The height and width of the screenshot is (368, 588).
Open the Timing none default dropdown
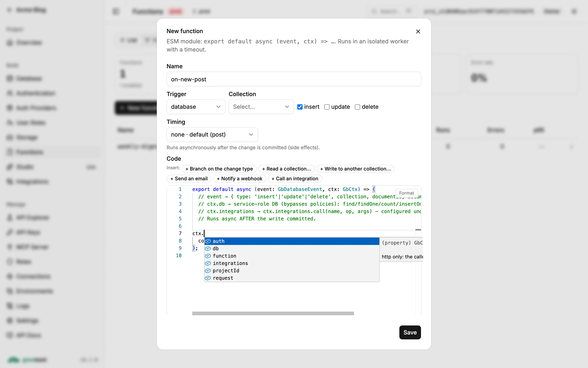pyautogui.click(x=212, y=134)
